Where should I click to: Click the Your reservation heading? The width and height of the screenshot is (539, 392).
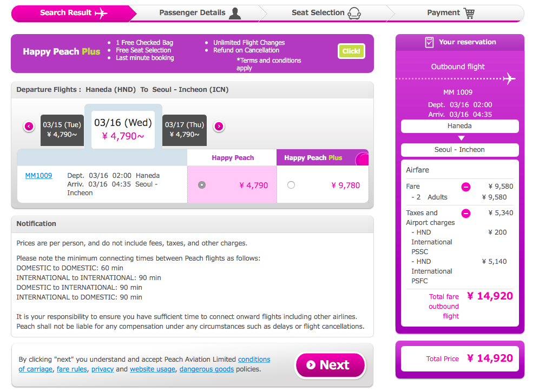pyautogui.click(x=467, y=42)
